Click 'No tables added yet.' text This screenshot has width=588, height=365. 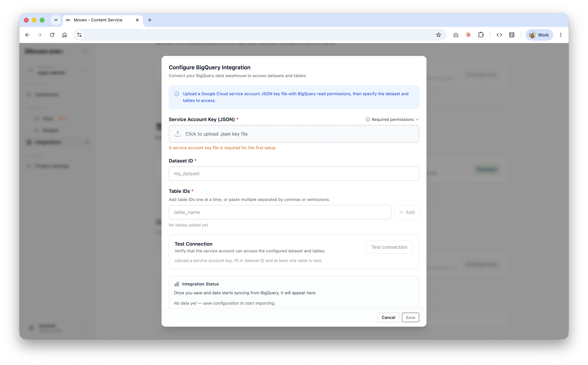[189, 225]
